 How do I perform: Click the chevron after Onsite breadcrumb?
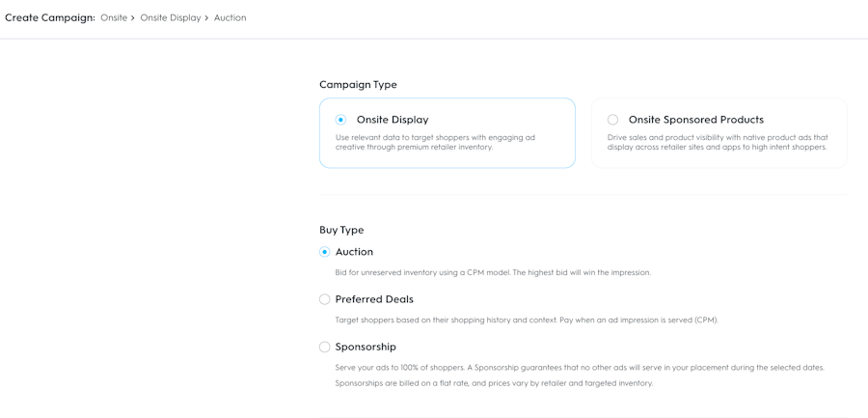tap(133, 18)
